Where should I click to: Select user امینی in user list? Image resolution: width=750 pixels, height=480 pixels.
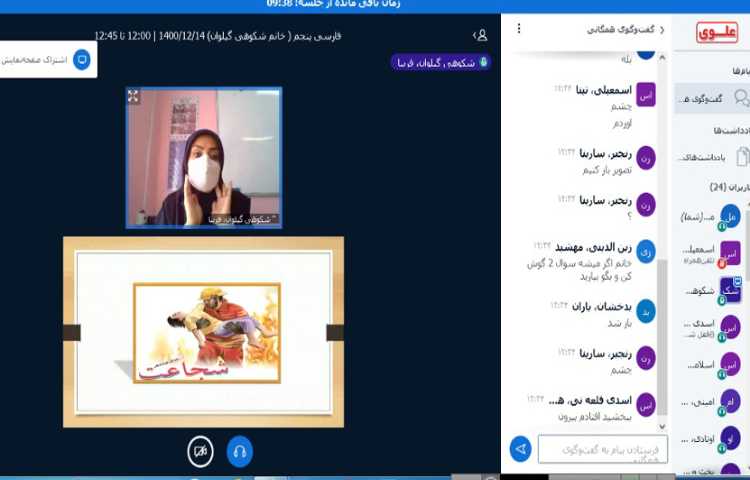click(x=712, y=402)
